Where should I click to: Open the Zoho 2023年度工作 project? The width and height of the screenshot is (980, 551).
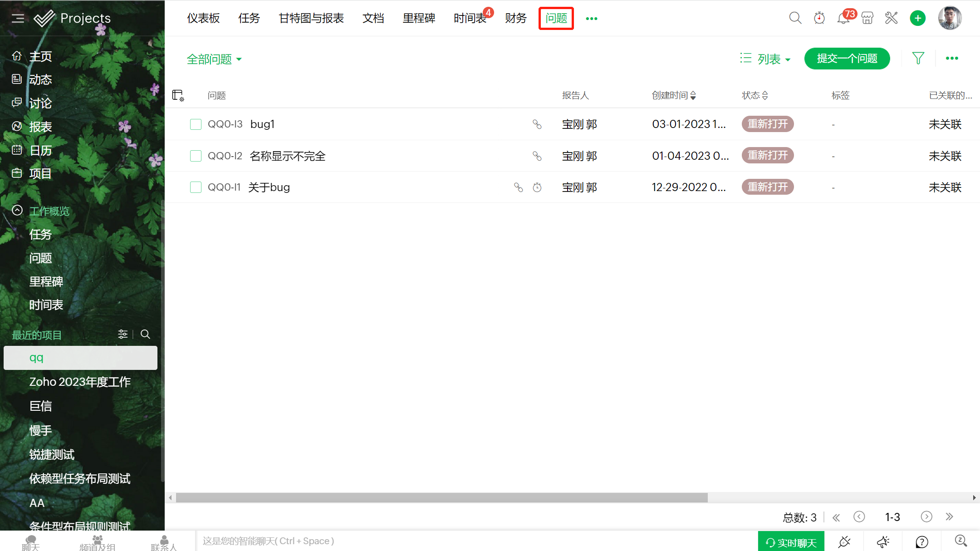80,382
